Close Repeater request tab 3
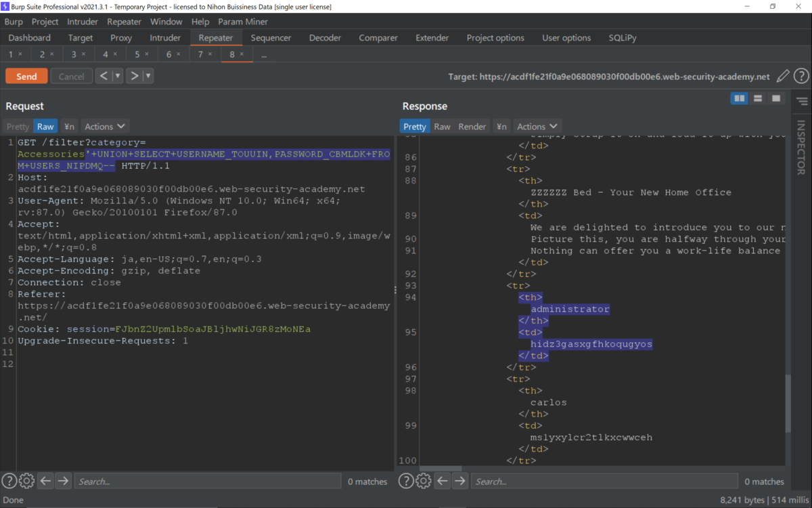Screen dimensions: 812x508 coord(83,54)
